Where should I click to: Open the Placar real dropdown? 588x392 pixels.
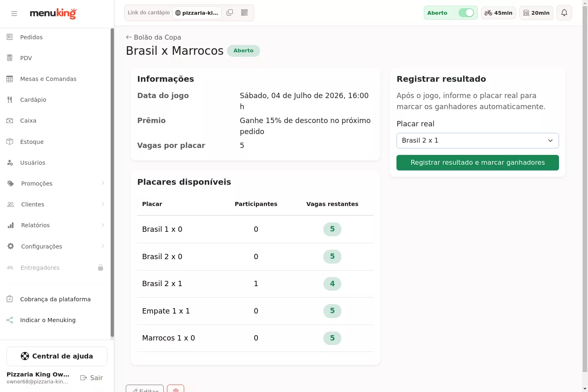tap(478, 141)
